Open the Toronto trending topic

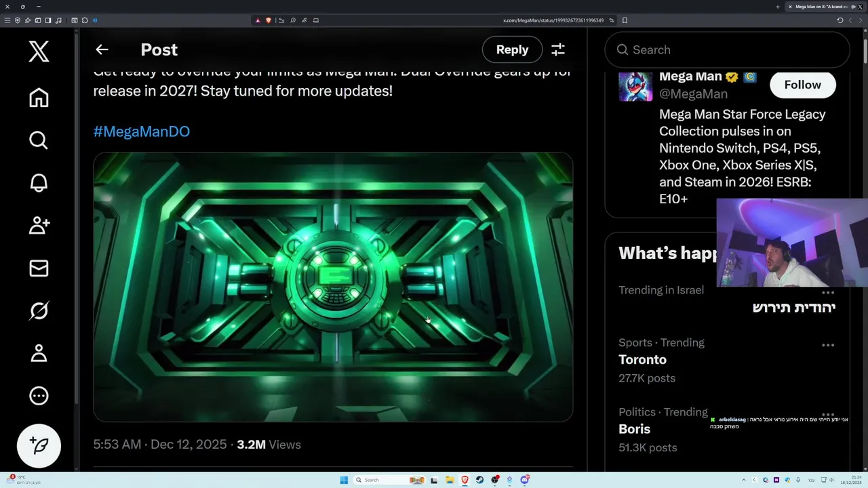[642, 360]
